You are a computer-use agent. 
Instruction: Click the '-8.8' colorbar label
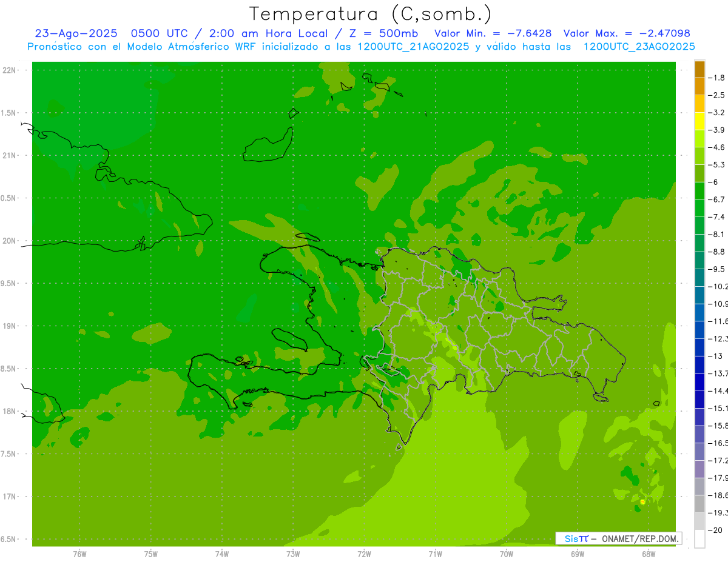pos(717,252)
